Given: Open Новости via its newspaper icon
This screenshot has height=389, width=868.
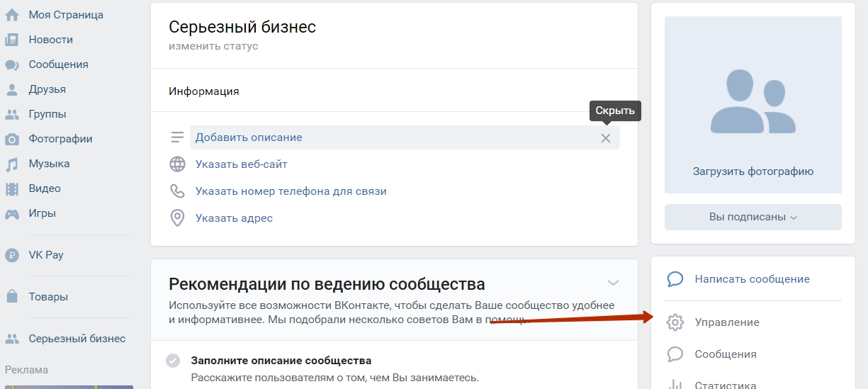Looking at the screenshot, I should click(12, 40).
